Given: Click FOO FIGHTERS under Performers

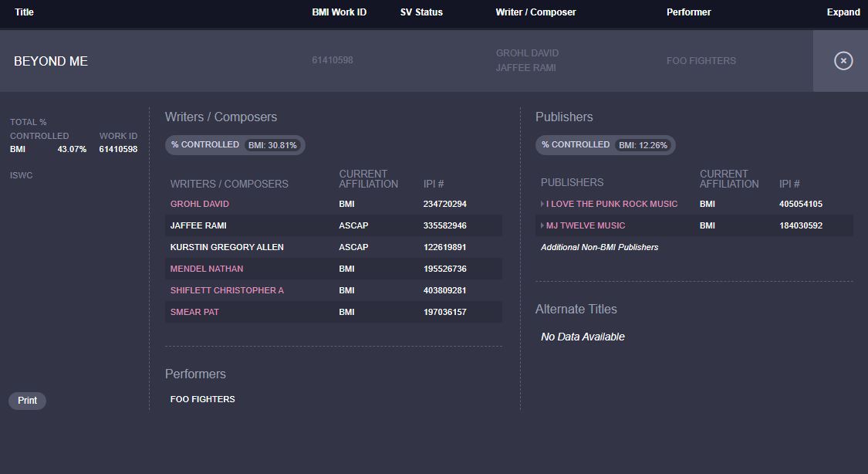Looking at the screenshot, I should click(x=203, y=399).
